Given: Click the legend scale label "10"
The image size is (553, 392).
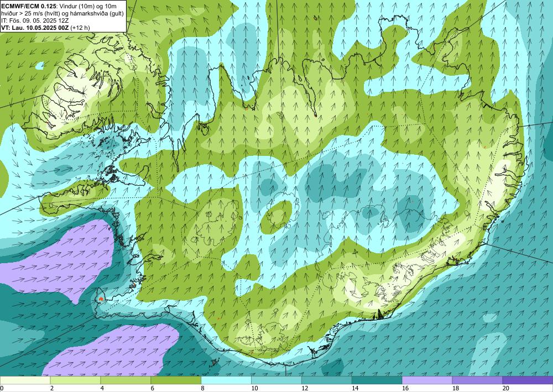Looking at the screenshot, I should tap(254, 388).
